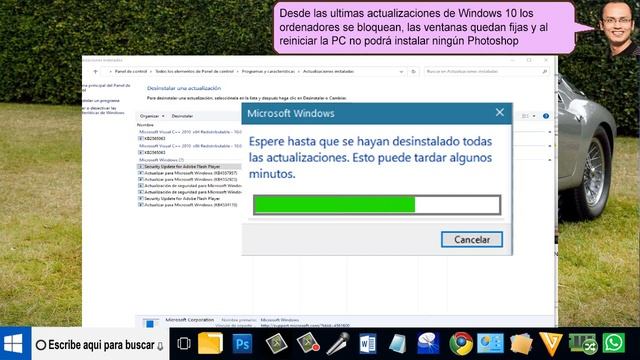This screenshot has width=640, height=360.
Task: Open Task View on the taskbar
Action: click(184, 344)
